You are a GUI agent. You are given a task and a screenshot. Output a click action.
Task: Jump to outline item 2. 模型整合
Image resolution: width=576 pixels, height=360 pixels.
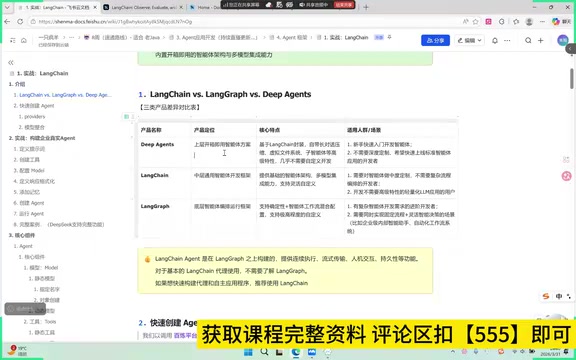pyautogui.click(x=32, y=127)
